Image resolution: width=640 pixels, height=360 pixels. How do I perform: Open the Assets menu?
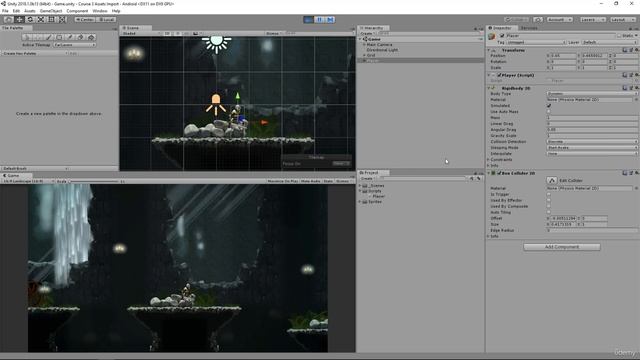click(30, 11)
